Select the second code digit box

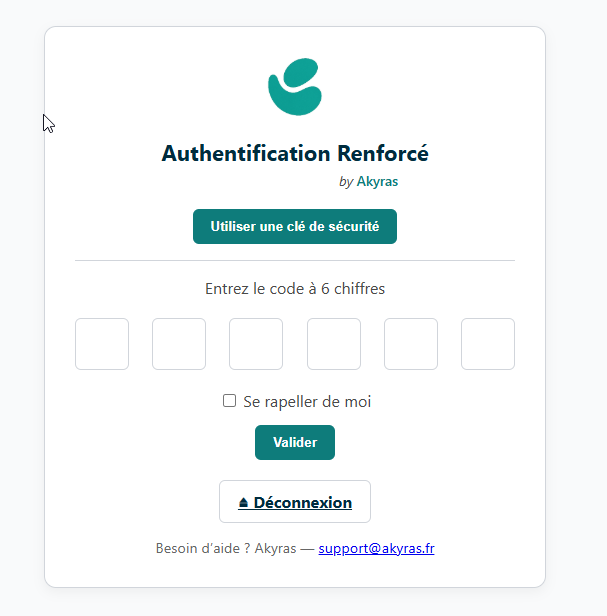coord(179,344)
